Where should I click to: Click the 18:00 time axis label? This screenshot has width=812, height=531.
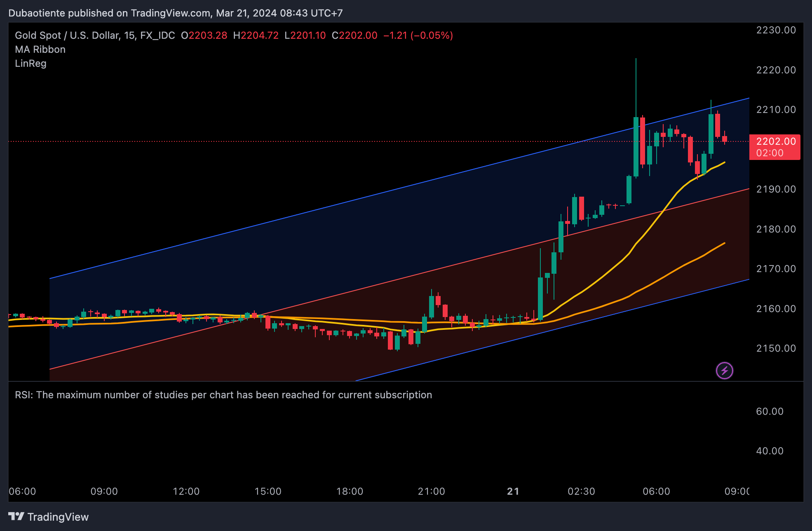tap(350, 491)
